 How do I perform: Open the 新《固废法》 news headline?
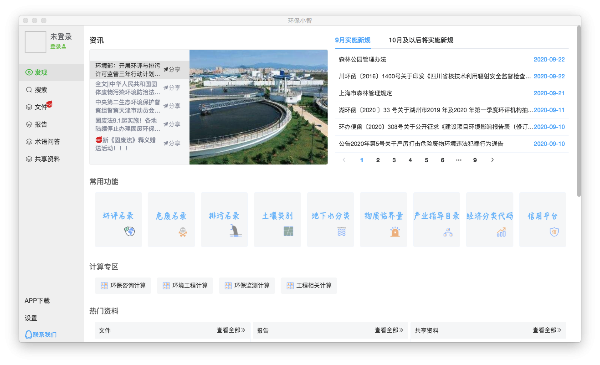click(x=126, y=143)
